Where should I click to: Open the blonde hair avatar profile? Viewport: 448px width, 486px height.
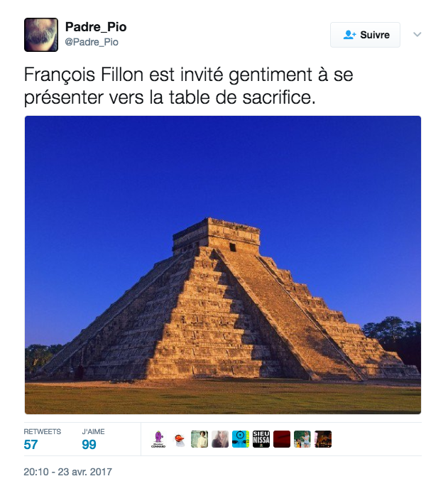[x=220, y=439]
